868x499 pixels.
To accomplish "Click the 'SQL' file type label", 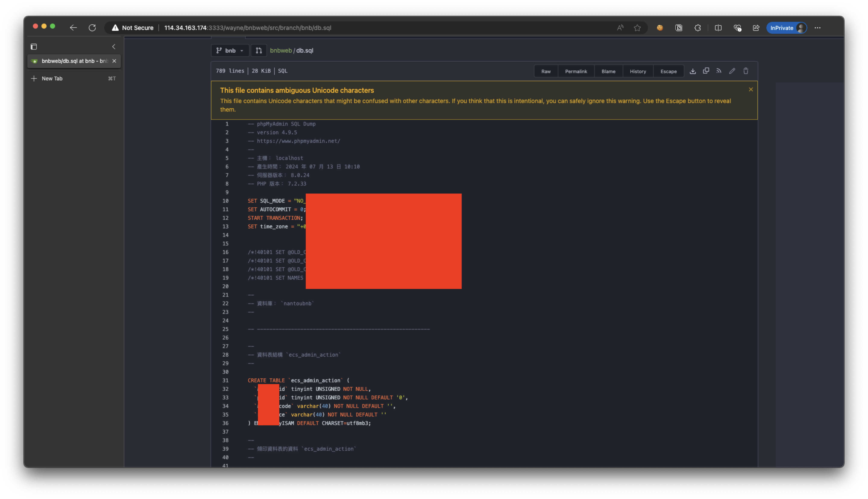I will [x=282, y=71].
